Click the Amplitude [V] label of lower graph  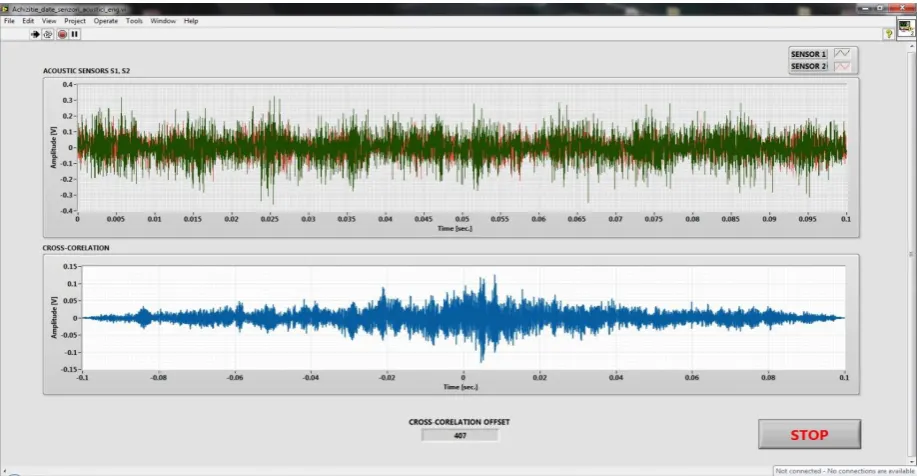coord(54,318)
